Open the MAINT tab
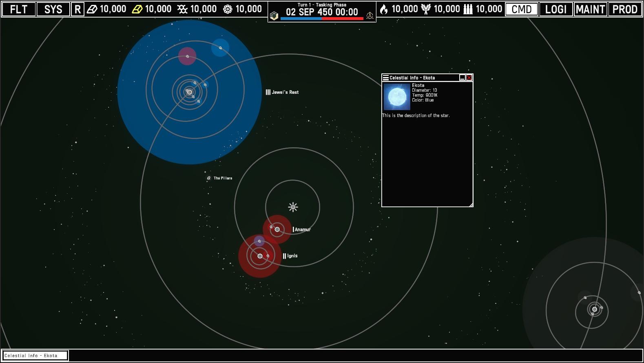The image size is (644, 363). (590, 9)
